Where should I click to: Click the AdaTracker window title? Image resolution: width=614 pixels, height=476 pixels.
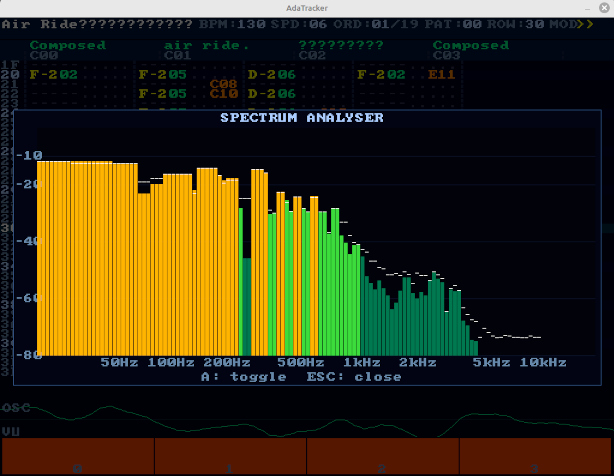[x=307, y=8]
